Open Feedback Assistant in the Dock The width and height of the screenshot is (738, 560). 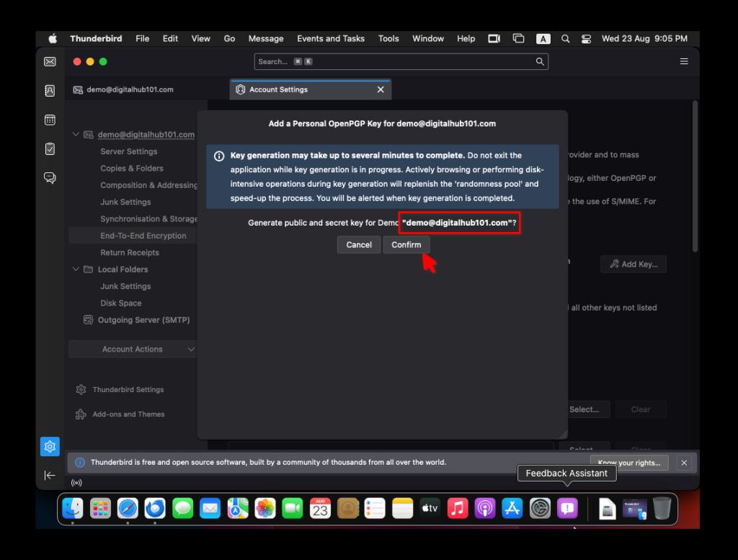[567, 508]
